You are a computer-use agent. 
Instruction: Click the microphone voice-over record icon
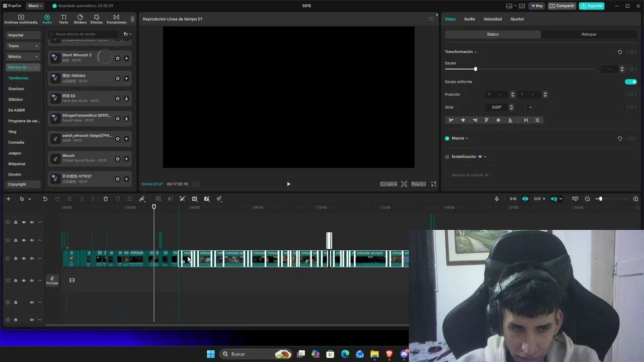(x=497, y=199)
